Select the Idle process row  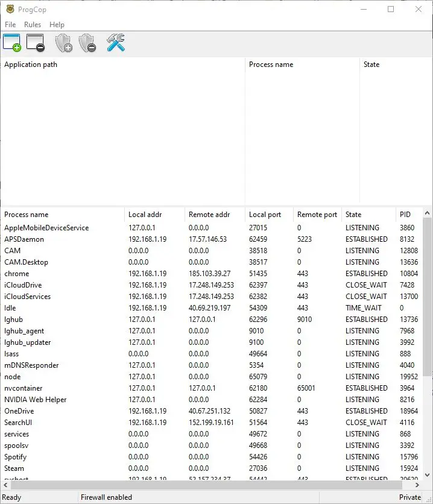click(211, 308)
